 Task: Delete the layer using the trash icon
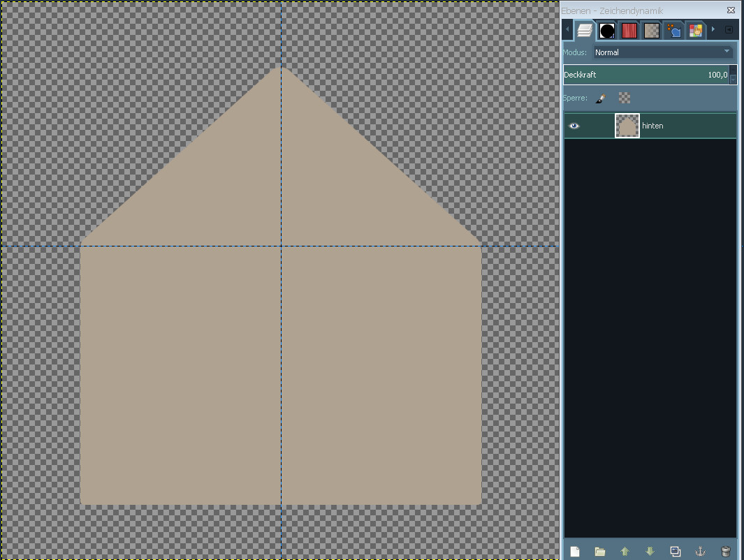click(725, 551)
